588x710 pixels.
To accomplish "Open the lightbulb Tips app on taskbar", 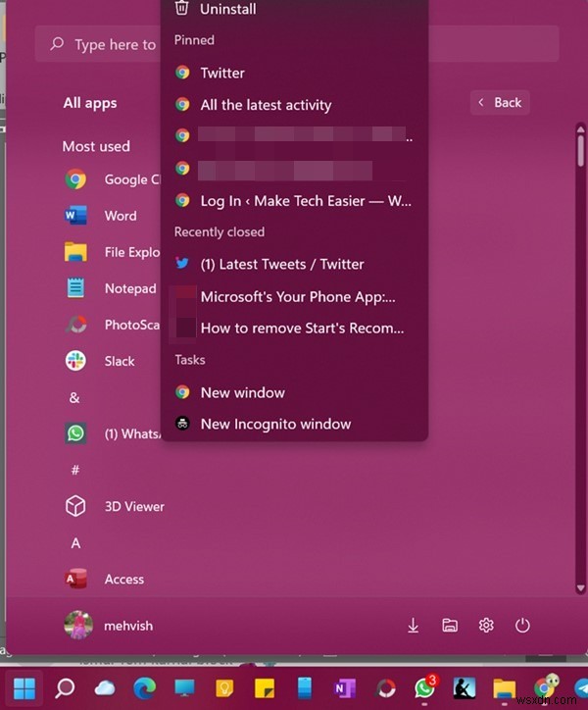I will click(224, 688).
